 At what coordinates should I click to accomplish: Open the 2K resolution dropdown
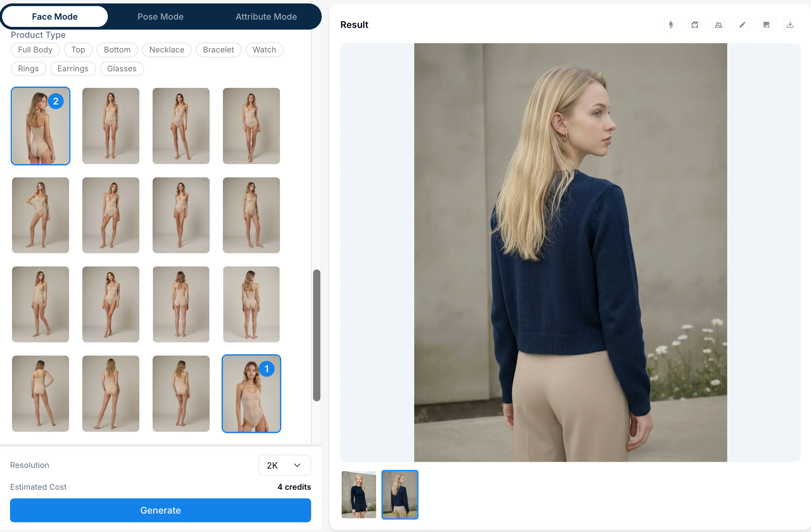284,465
